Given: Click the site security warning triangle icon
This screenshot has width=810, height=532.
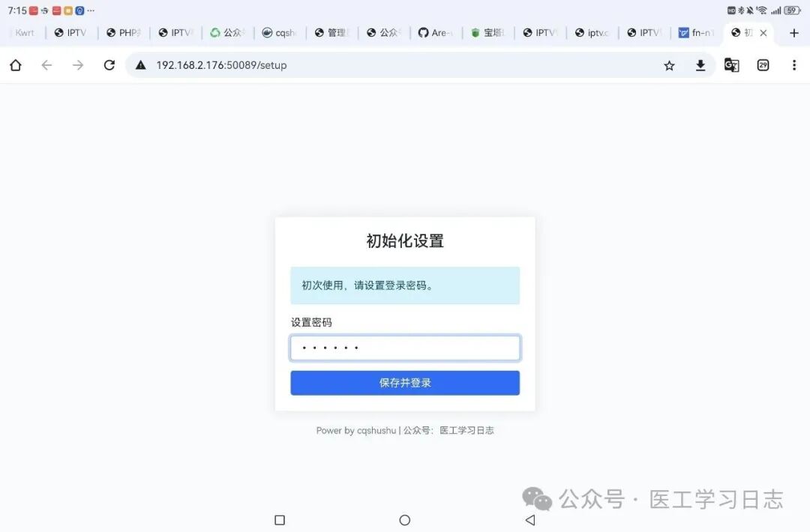Looking at the screenshot, I should (x=139, y=65).
